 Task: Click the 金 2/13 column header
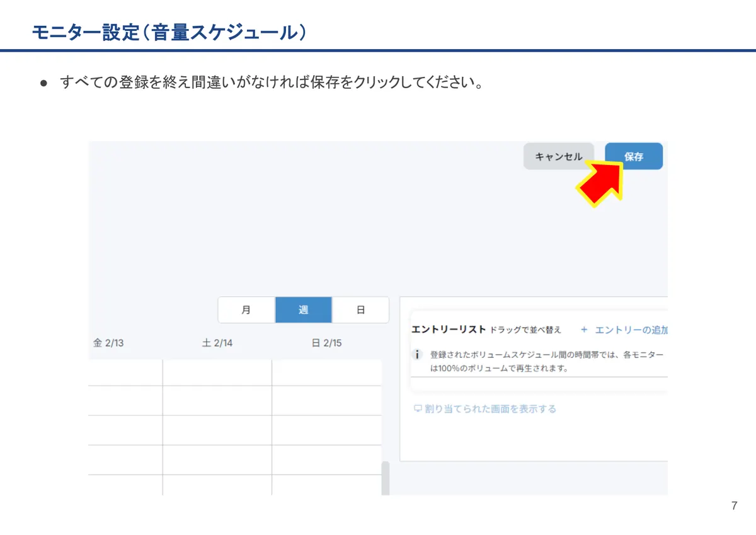coord(108,343)
